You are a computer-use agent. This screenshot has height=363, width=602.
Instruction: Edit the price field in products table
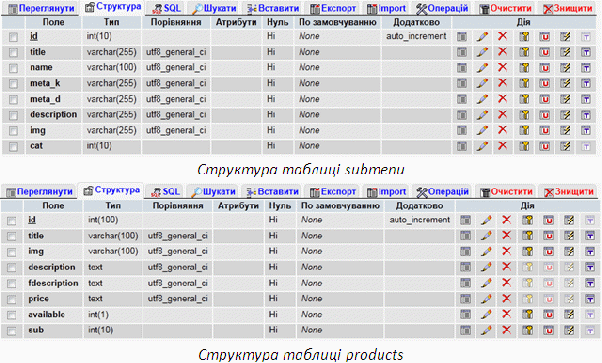point(486,298)
